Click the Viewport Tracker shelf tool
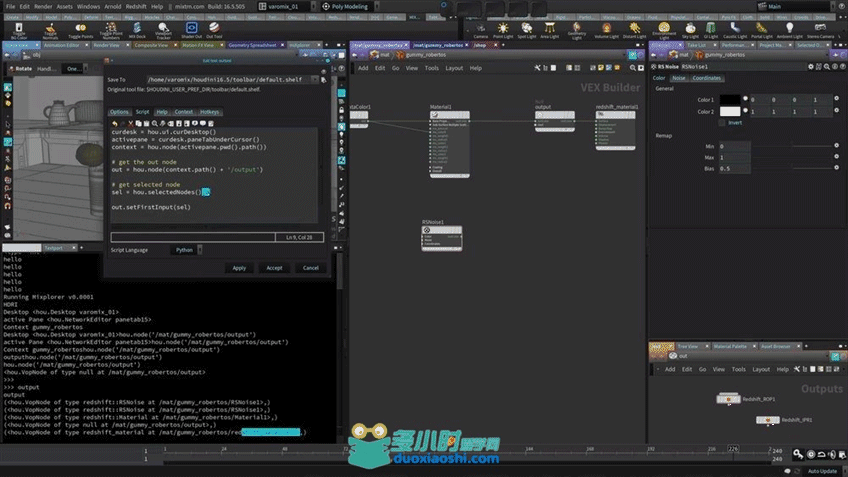 (x=163, y=31)
